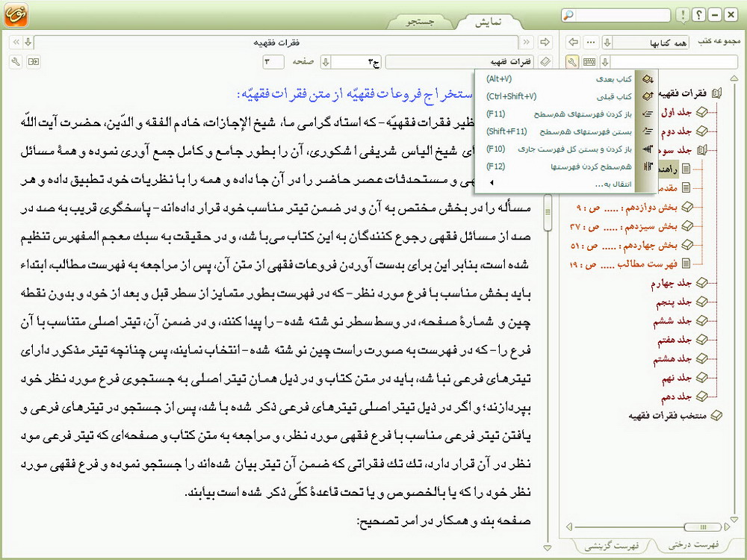747x560 pixels.
Task: Click the open same-level lists icon (F11)
Action: (x=648, y=114)
